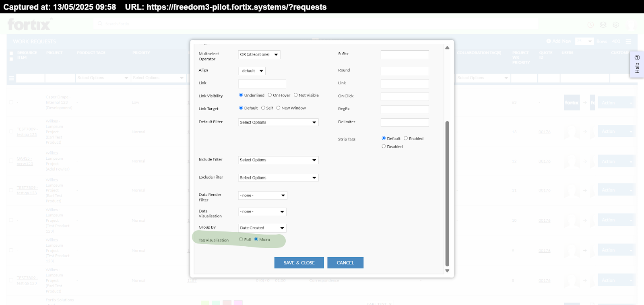Choose New Window as link target

click(278, 108)
